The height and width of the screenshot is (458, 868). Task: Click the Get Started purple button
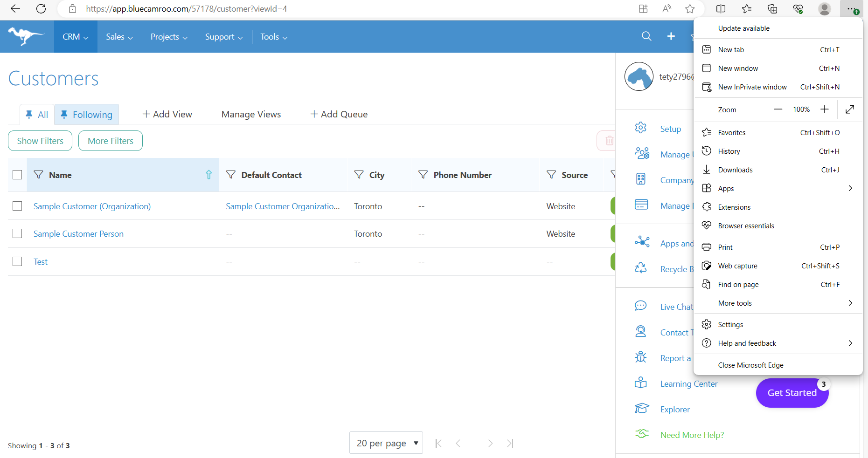tap(792, 393)
